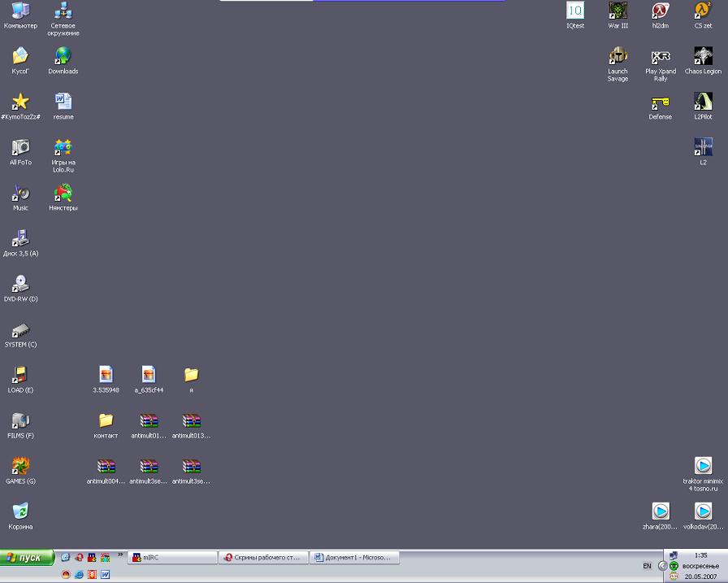Launch the War III game shortcut
The height and width of the screenshot is (583, 728).
point(618,15)
